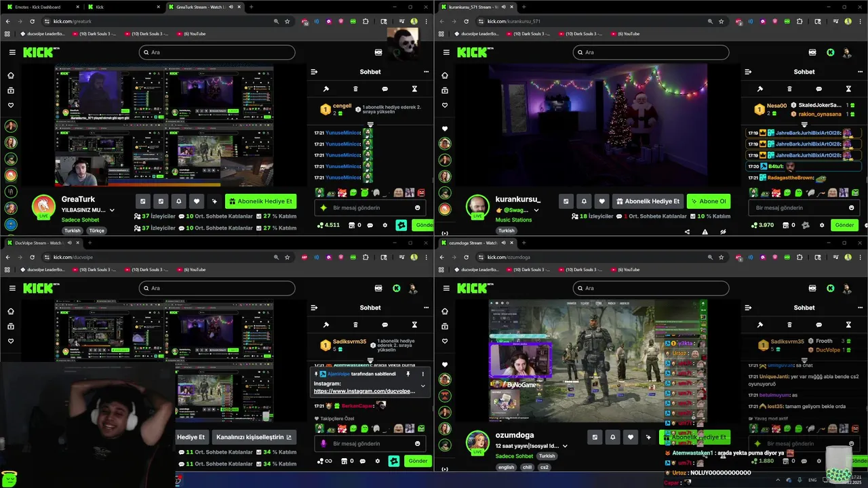Click the sparkle icon next to ozumdoga heart
Viewport: 868px width, 488px height.
[x=649, y=437]
